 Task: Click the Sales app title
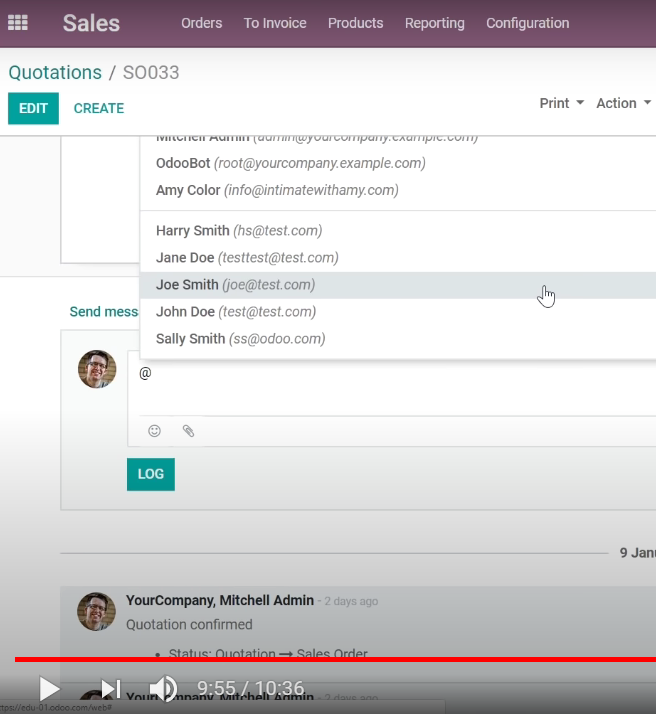point(91,23)
